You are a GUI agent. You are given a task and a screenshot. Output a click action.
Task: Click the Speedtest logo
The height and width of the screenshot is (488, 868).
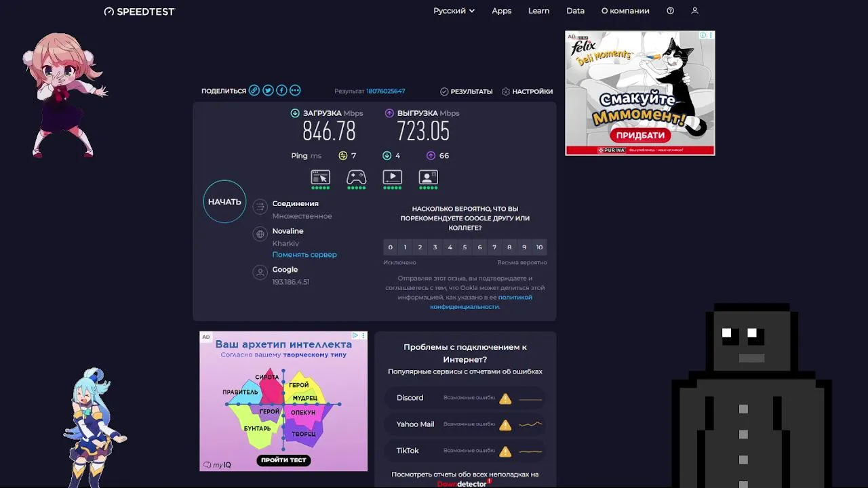coord(139,12)
